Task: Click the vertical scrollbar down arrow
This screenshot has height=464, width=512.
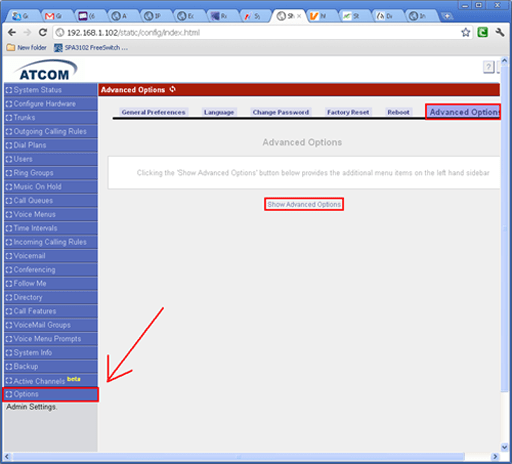Action: click(x=504, y=447)
